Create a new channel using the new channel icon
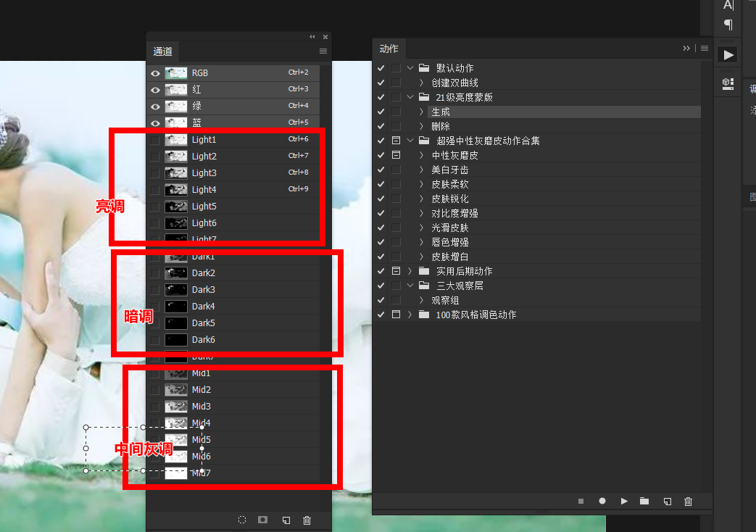This screenshot has width=756, height=532. [x=285, y=520]
